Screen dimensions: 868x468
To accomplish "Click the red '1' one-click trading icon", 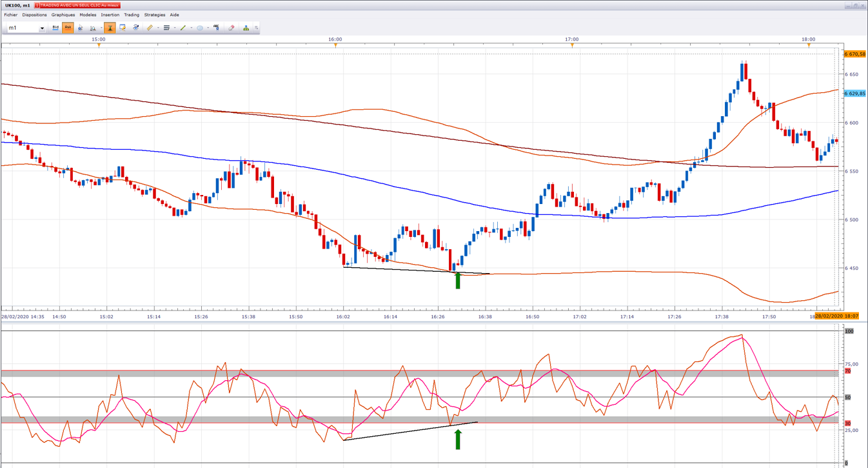I will click(37, 5).
